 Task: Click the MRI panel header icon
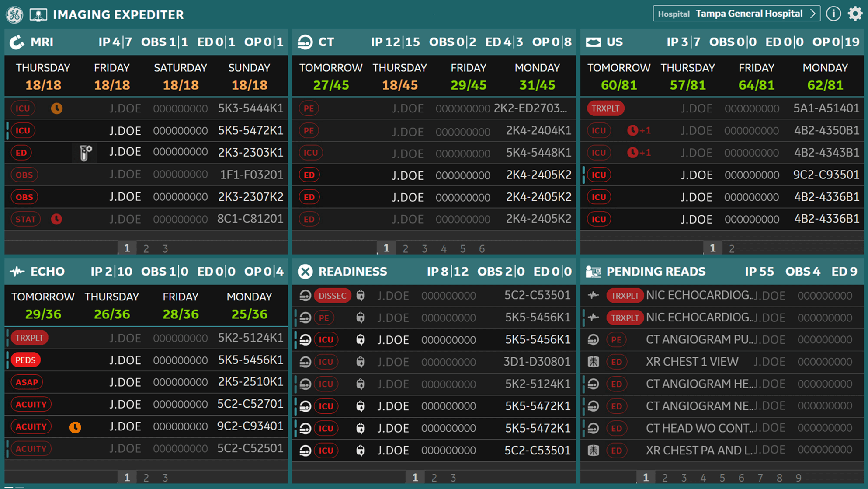click(17, 42)
